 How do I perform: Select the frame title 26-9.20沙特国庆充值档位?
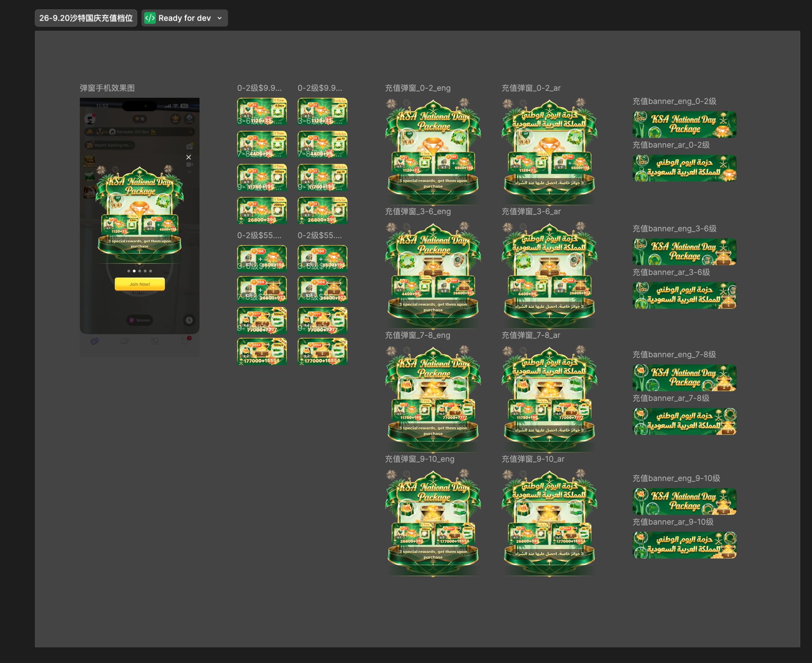[x=86, y=18]
